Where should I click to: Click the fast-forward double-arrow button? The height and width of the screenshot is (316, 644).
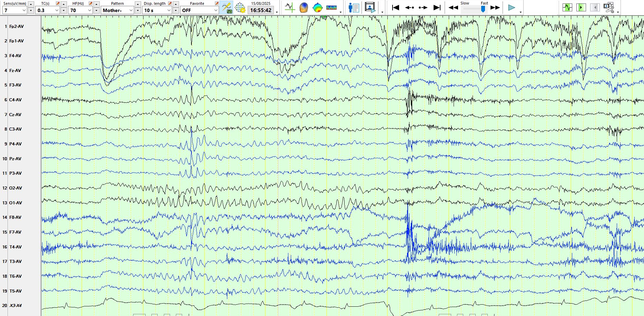point(495,8)
